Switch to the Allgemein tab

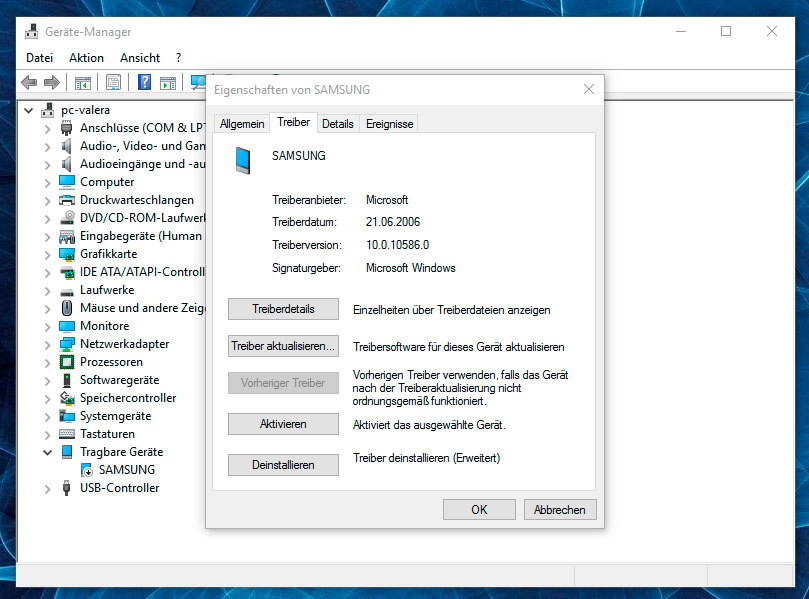pos(242,124)
